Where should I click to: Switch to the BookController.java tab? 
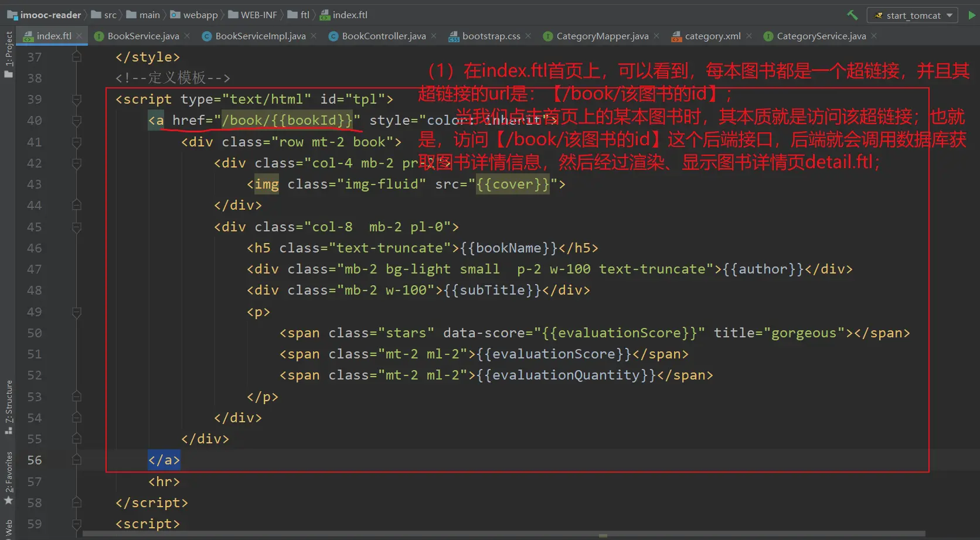coord(383,36)
